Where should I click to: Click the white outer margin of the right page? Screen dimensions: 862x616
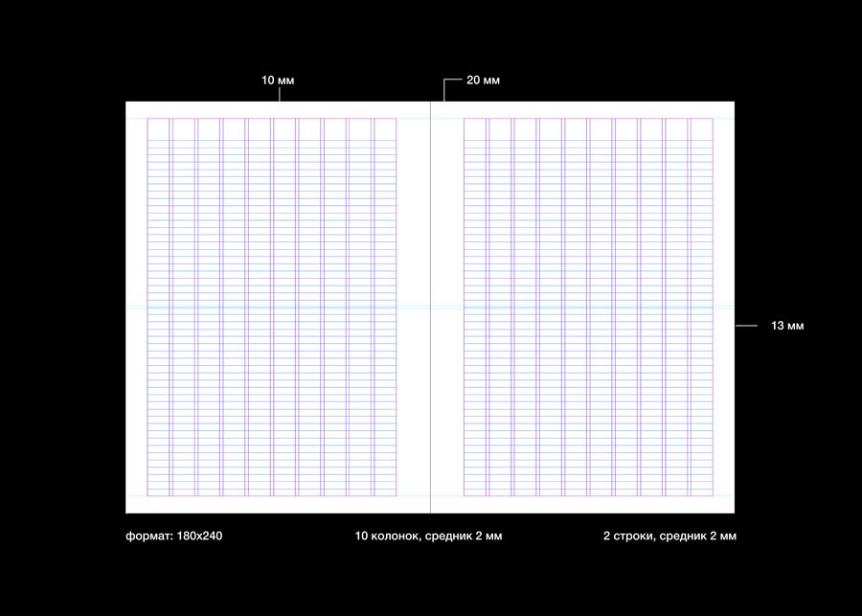coord(724,308)
